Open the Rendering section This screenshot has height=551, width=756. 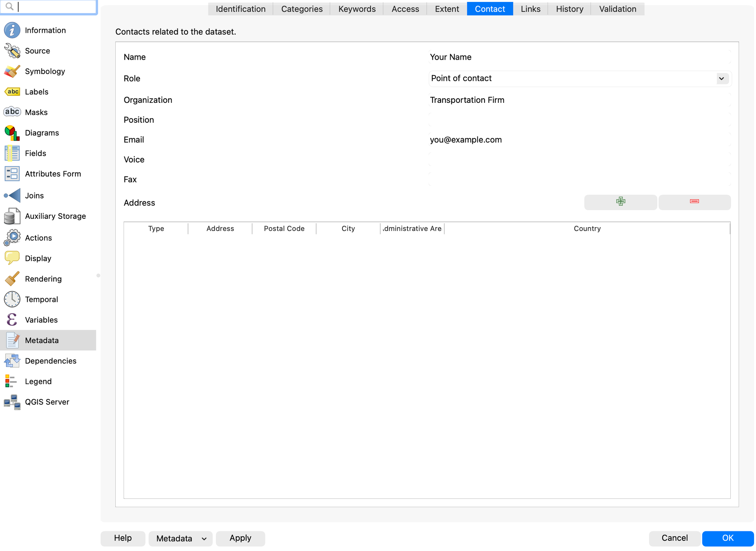point(48,279)
